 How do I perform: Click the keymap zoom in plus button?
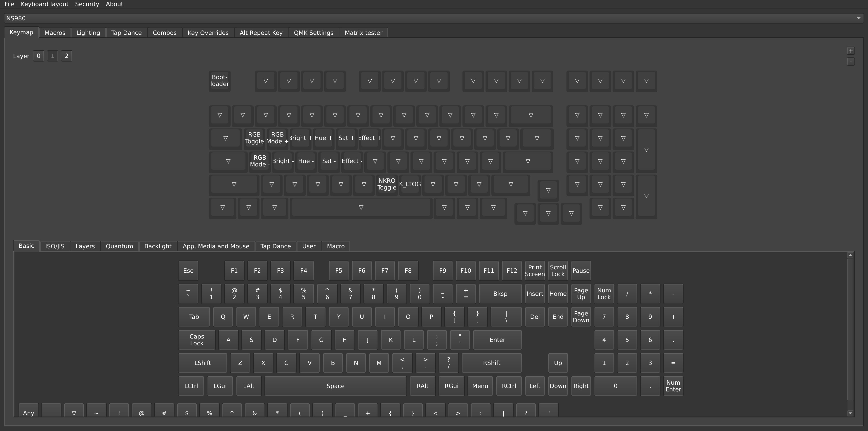tap(850, 51)
